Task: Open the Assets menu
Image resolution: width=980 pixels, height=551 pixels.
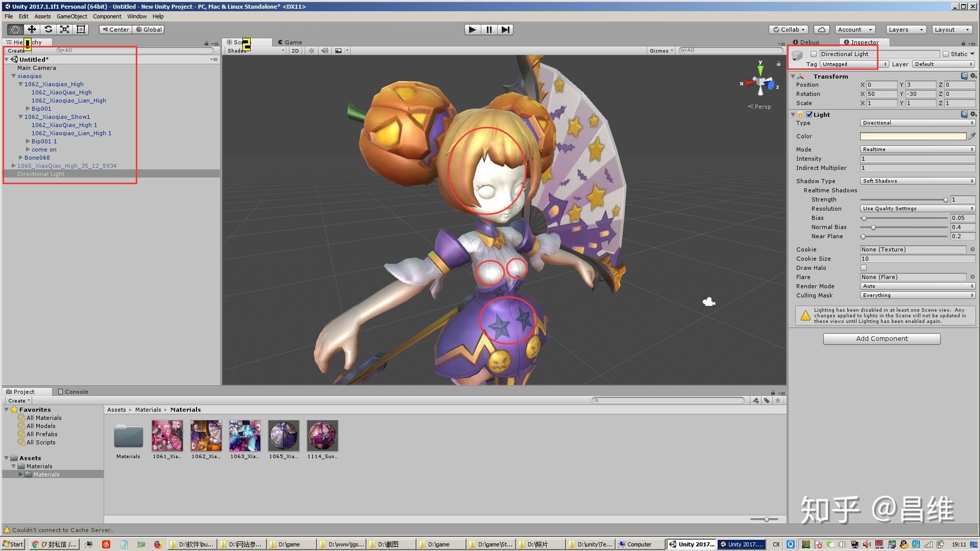Action: click(x=42, y=16)
